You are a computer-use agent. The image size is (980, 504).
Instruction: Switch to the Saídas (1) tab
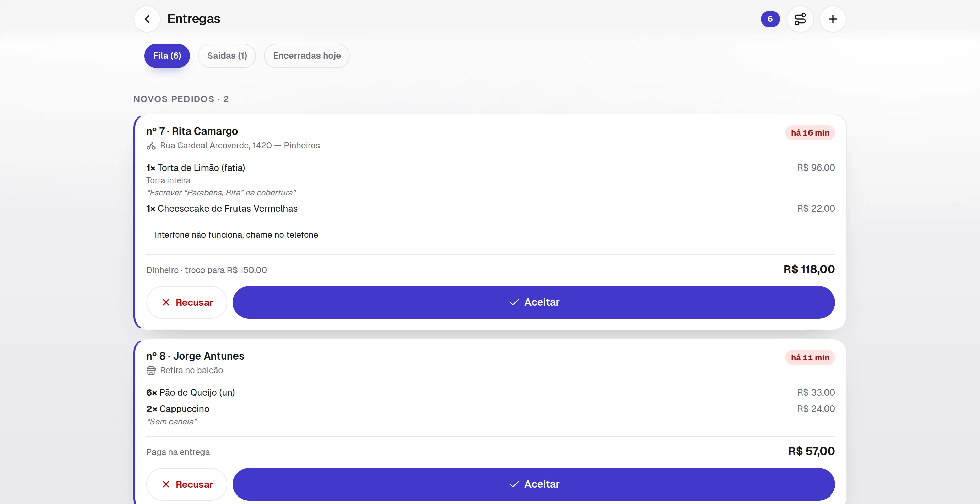227,56
